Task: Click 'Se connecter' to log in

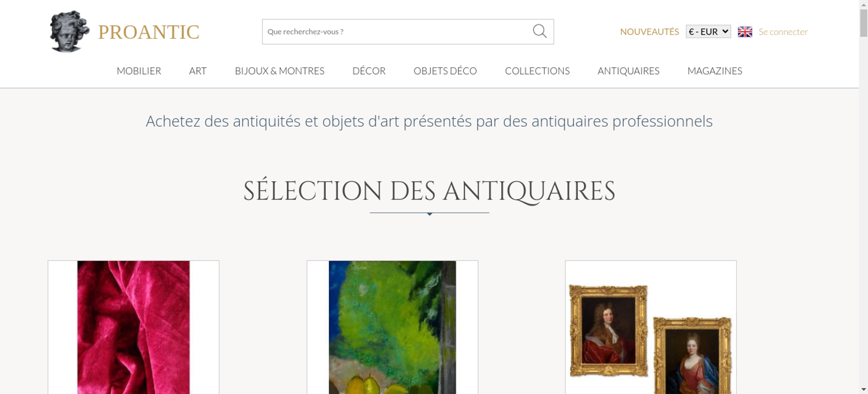Action: tap(783, 32)
